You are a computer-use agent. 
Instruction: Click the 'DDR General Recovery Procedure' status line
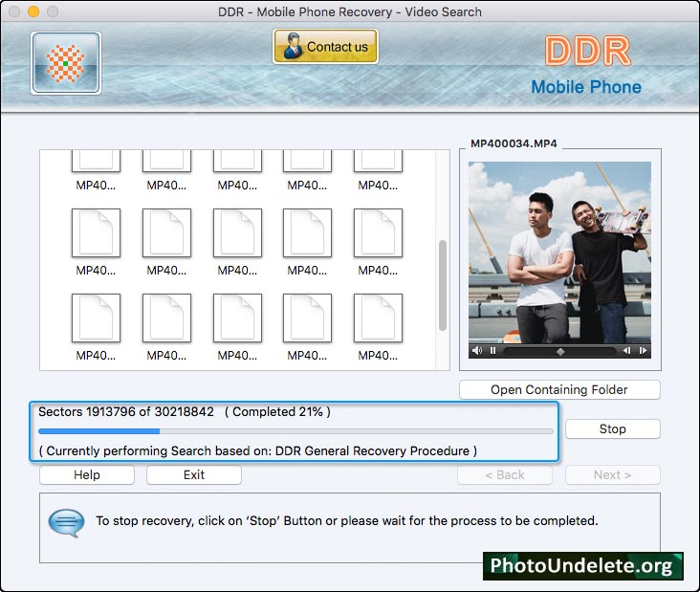(x=257, y=450)
